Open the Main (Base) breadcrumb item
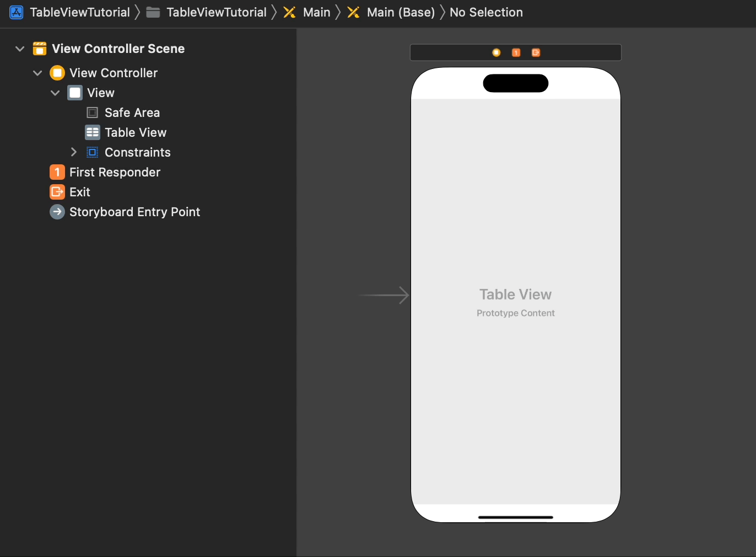The image size is (756, 557). click(401, 12)
